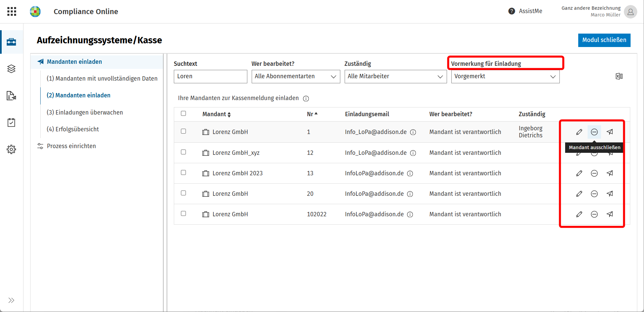The width and height of the screenshot is (644, 312).
Task: Open the Vorgemerkt dropdown
Action: (x=505, y=77)
